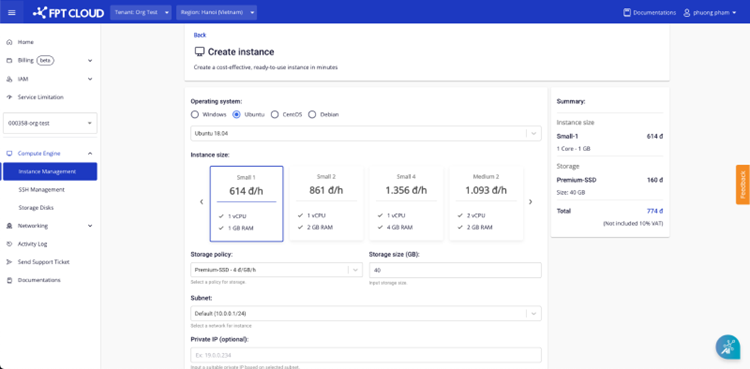Show next instance sizes with right arrow

(530, 202)
